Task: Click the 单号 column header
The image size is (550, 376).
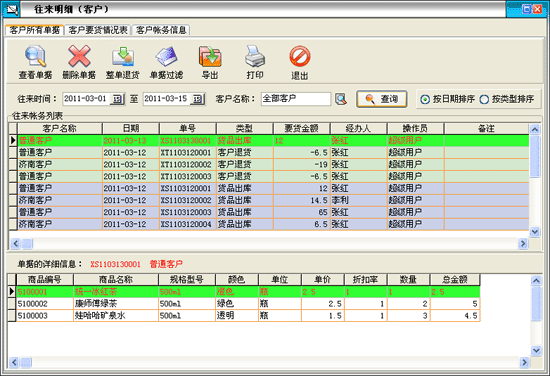Action: 188,128
